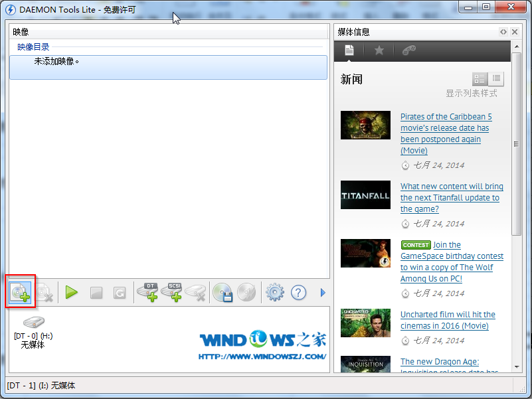Open the games controller tab

pyautogui.click(x=409, y=50)
